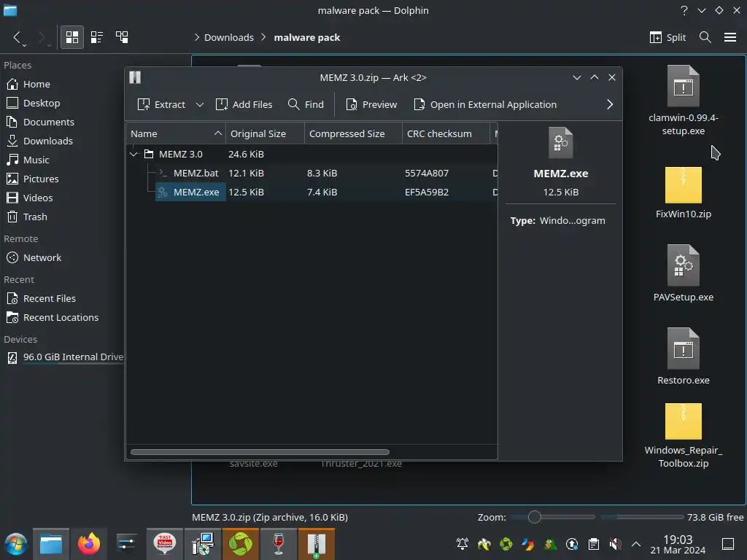Select the Windows_Repair_Toolbox.zip file
This screenshot has width=747, height=560.
(683, 436)
